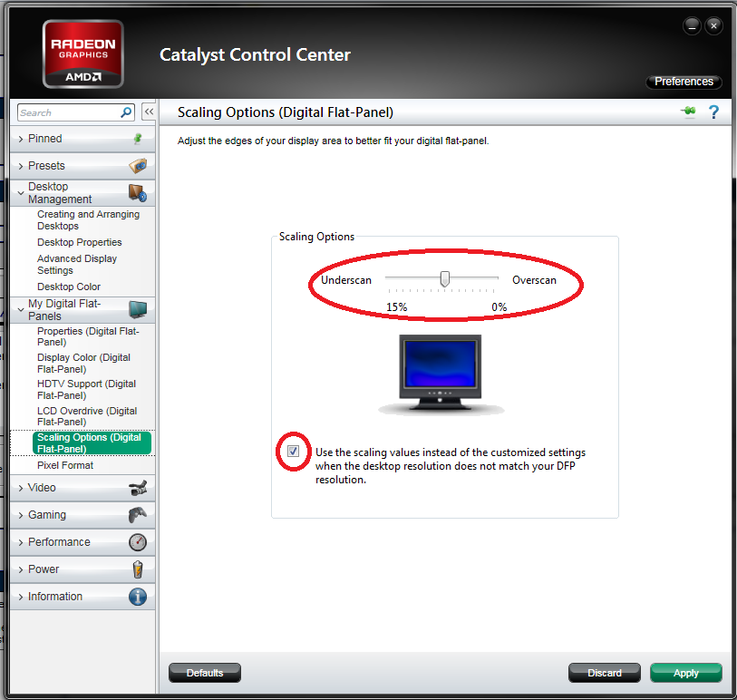This screenshot has height=700, width=737.
Task: Open help with the question mark icon
Action: coord(713,112)
